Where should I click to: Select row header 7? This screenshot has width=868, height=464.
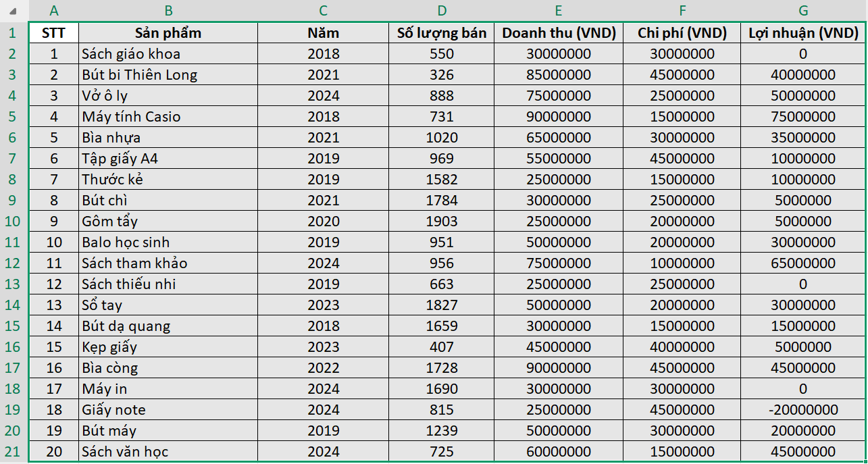click(14, 159)
